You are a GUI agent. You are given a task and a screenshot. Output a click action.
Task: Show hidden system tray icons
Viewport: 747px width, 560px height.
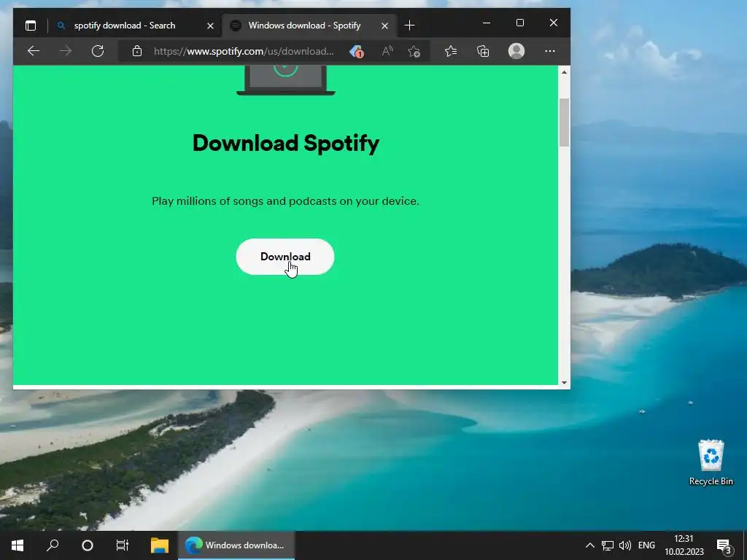pyautogui.click(x=589, y=545)
